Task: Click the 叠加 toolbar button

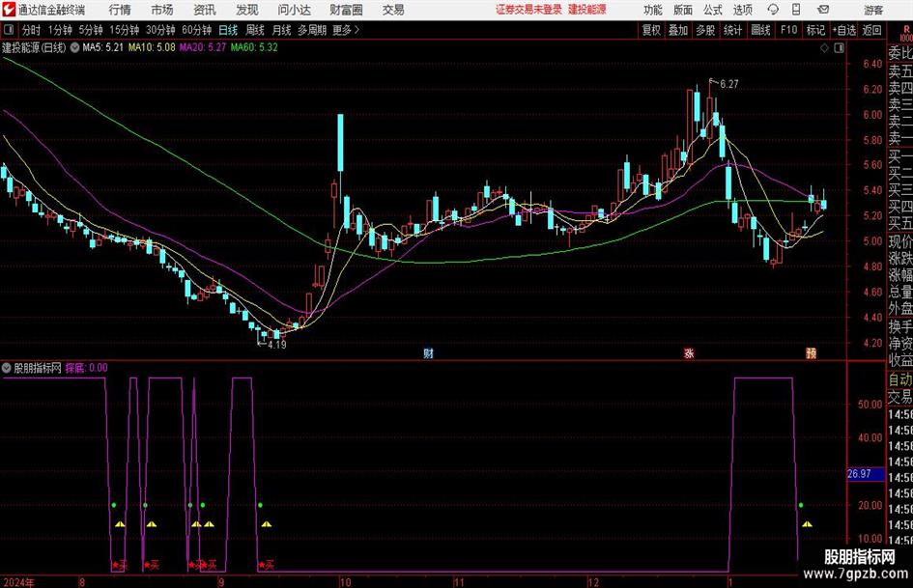Action: click(x=678, y=30)
